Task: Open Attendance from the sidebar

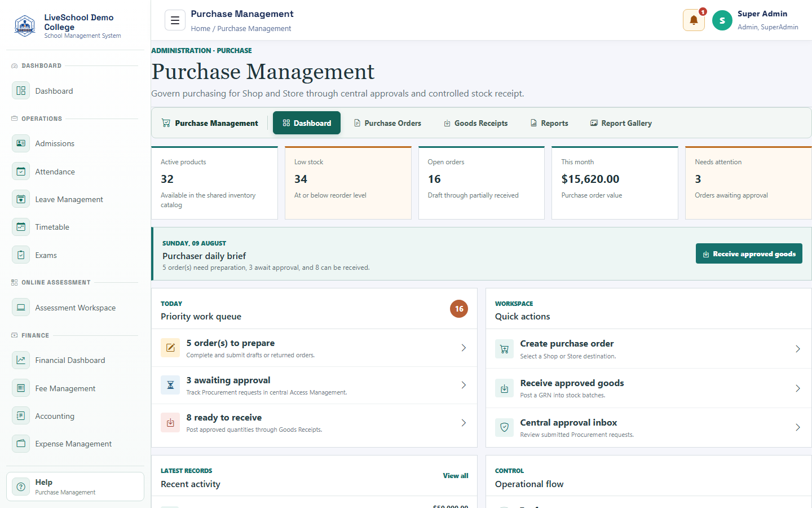Action: 75,172
